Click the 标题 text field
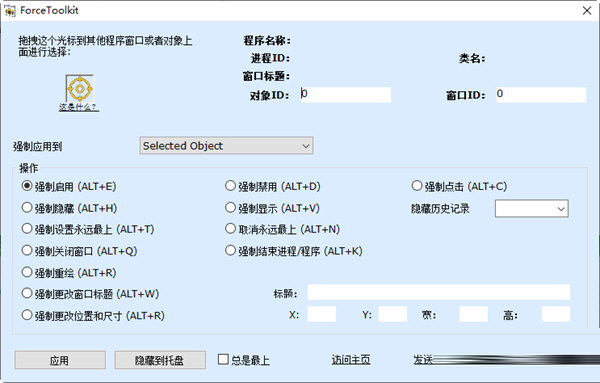The height and width of the screenshot is (383, 600). [439, 292]
